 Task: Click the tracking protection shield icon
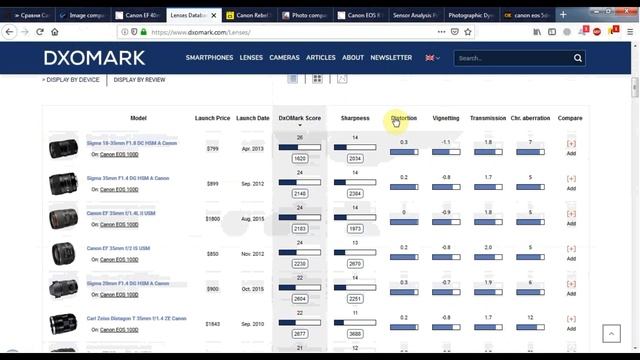click(134, 32)
